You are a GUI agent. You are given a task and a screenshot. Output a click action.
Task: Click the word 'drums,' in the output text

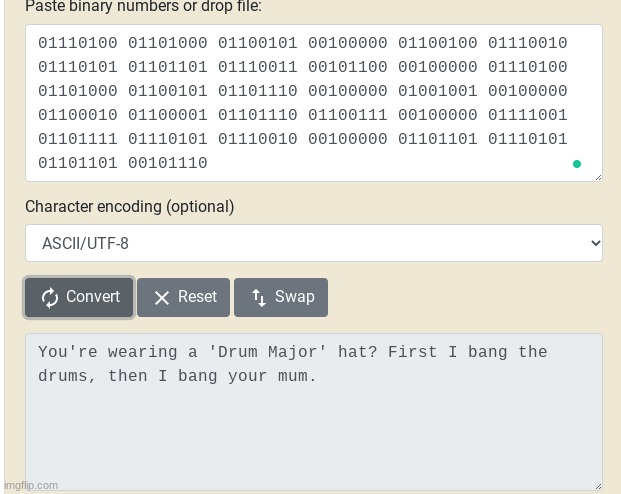[67, 376]
